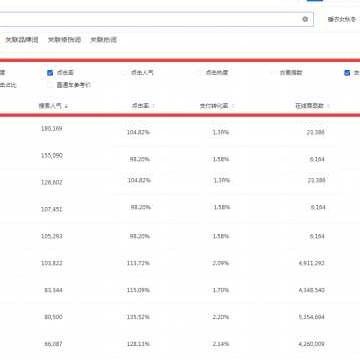Select the 105,293 search popularity cell

click(52, 236)
